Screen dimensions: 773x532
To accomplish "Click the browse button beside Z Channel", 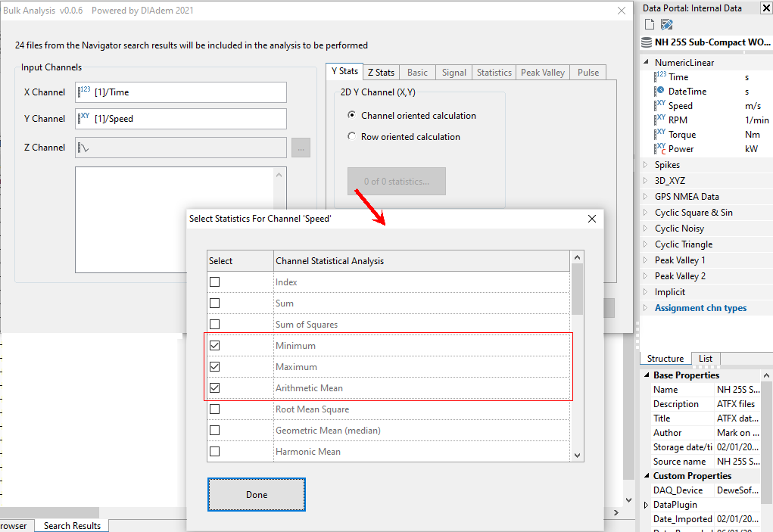I will pos(301,148).
